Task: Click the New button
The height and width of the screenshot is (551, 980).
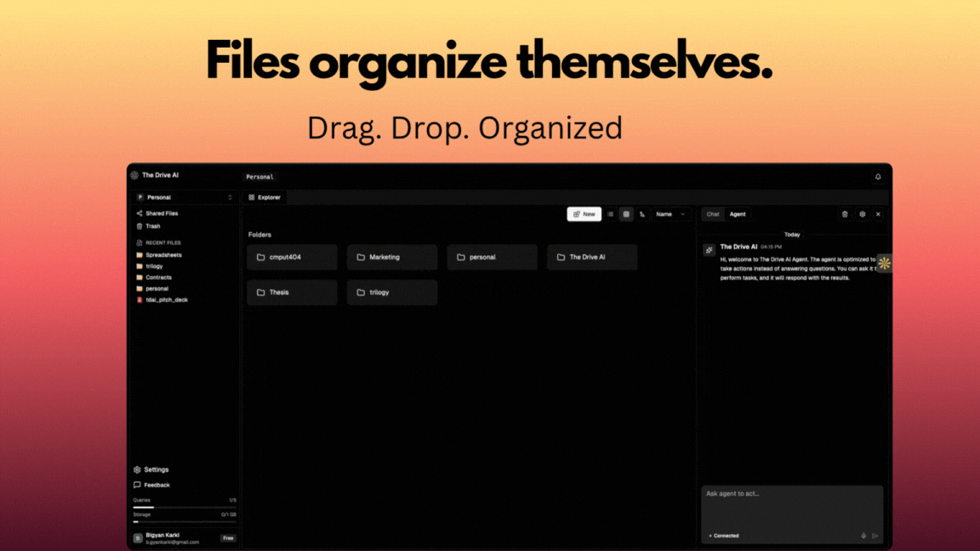Action: click(x=584, y=214)
